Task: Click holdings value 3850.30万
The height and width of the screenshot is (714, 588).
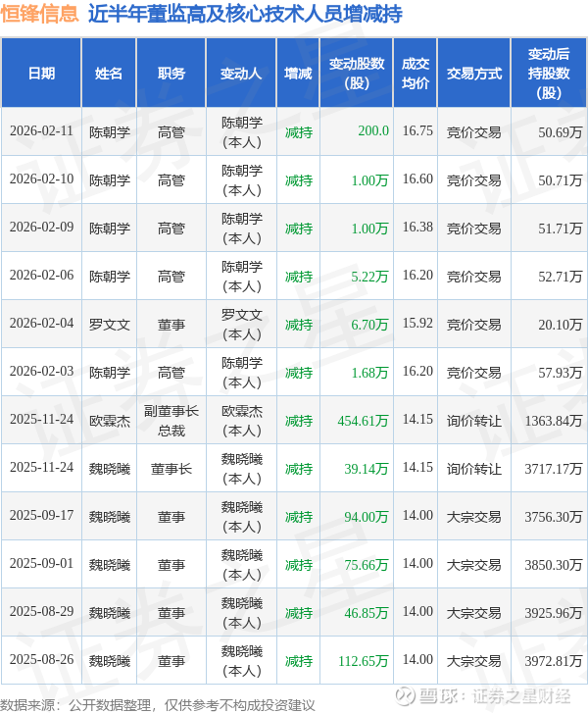Action: (x=554, y=565)
